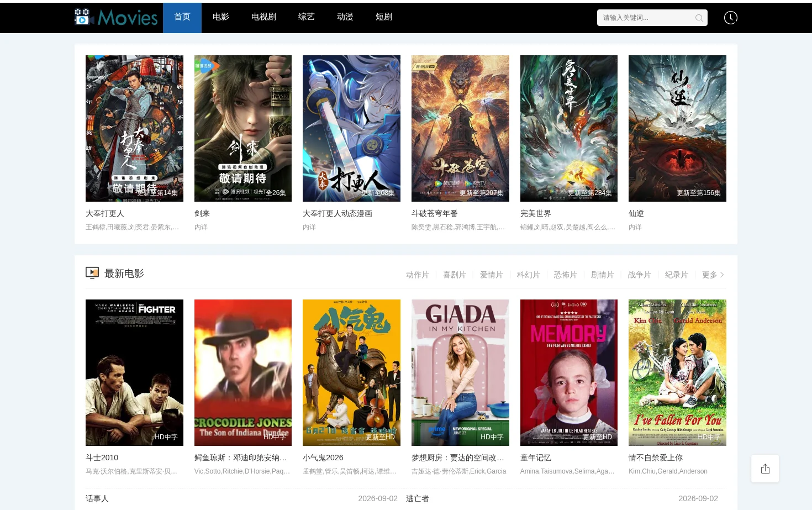Click the 最新电影 section heading
Image resolution: width=812 pixels, height=510 pixels.
(124, 274)
